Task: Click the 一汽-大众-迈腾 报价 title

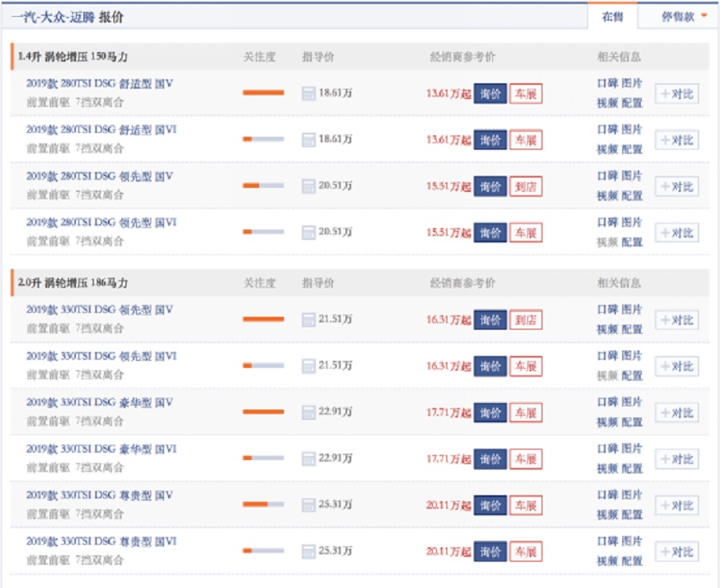Action: [67, 18]
